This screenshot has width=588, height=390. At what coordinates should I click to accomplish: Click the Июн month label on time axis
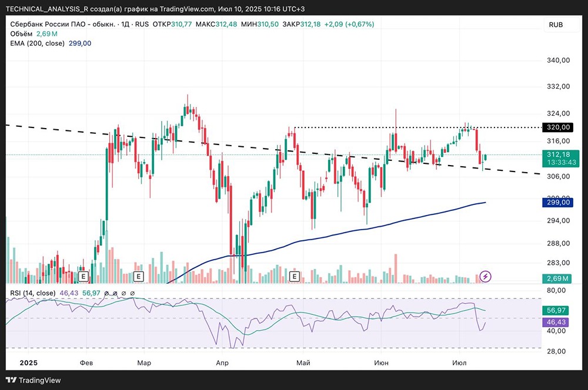point(382,362)
